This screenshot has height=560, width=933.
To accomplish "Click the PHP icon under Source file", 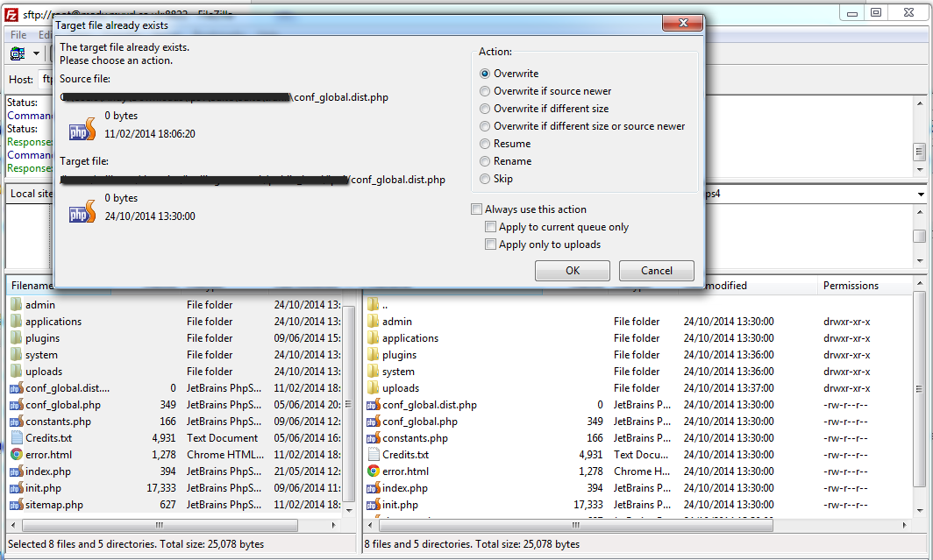I will point(82,129).
